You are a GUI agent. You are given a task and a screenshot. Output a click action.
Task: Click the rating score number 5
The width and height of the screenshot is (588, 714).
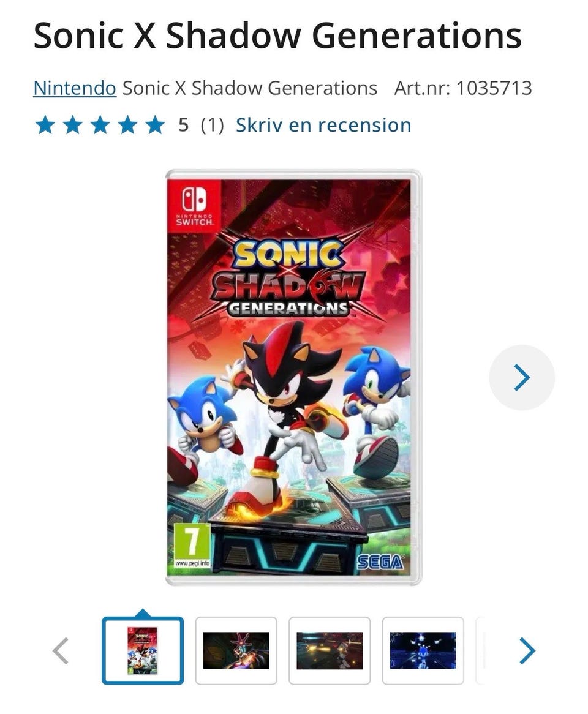click(183, 125)
